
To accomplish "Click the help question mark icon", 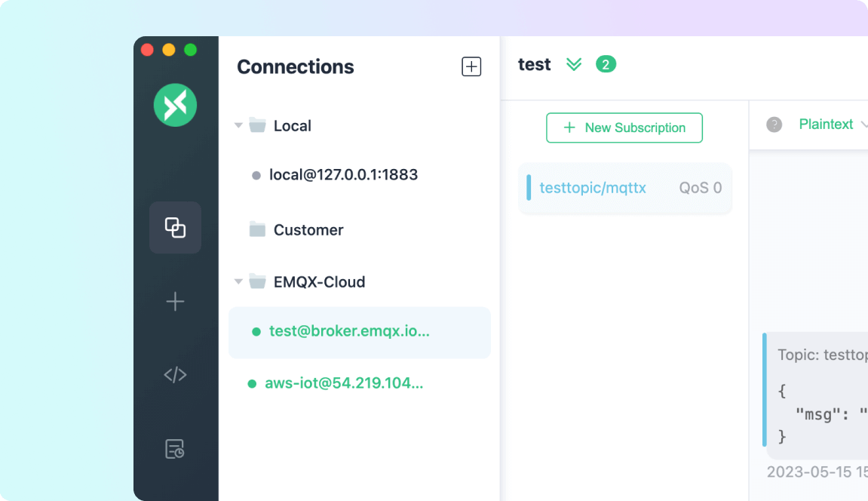I will [774, 124].
